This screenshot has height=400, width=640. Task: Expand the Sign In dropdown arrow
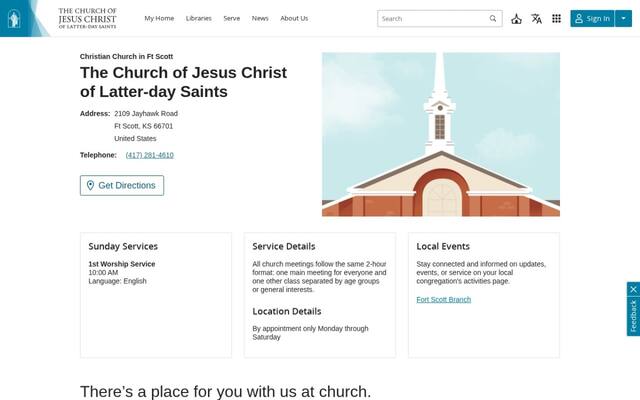coord(623,19)
